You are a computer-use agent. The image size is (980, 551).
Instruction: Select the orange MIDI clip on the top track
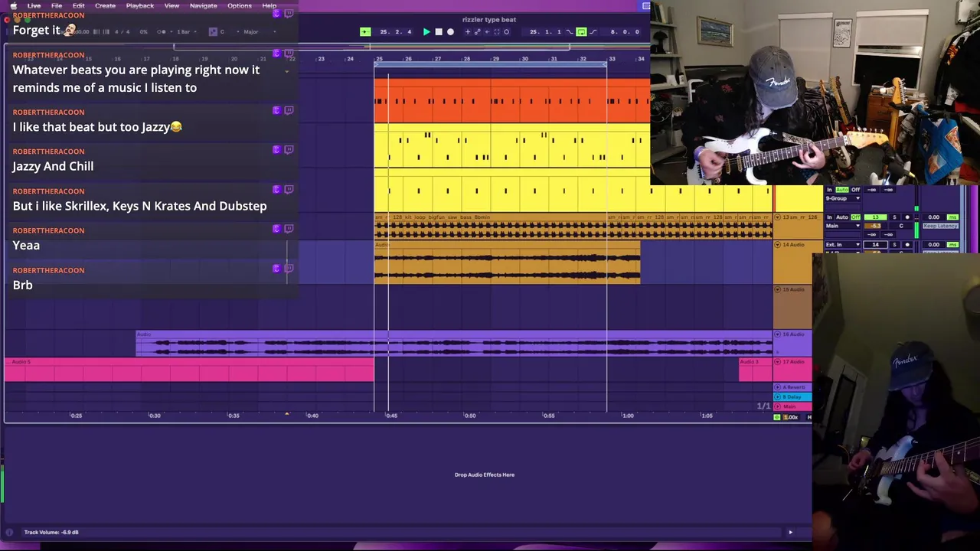511,100
